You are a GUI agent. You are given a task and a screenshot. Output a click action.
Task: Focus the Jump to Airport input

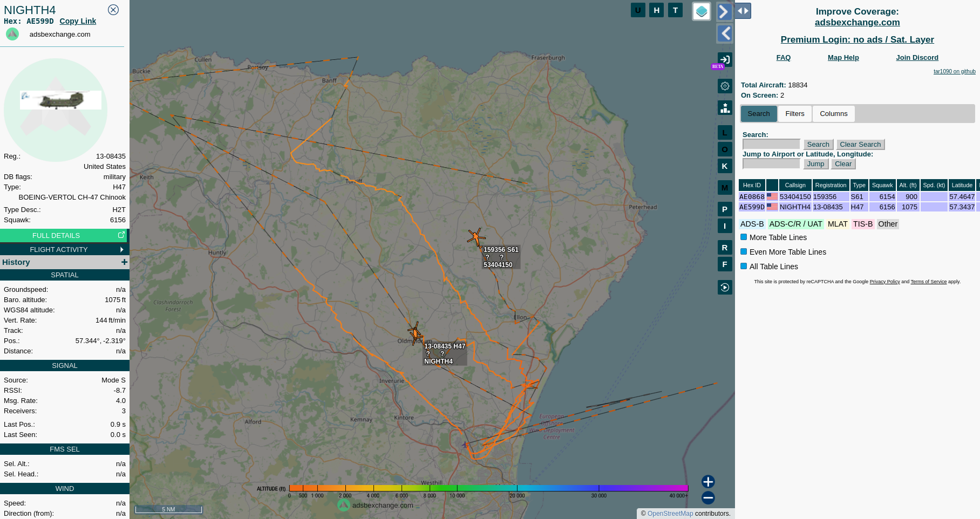click(x=771, y=163)
